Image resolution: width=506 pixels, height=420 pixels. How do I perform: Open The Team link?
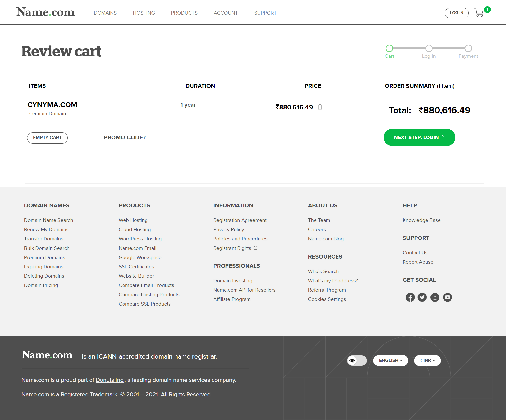click(319, 220)
